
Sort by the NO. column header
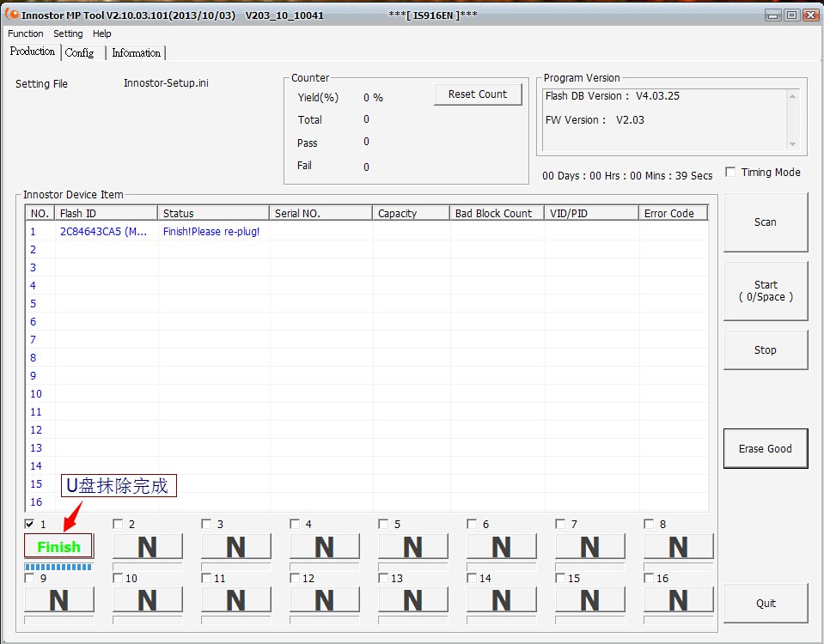40,213
